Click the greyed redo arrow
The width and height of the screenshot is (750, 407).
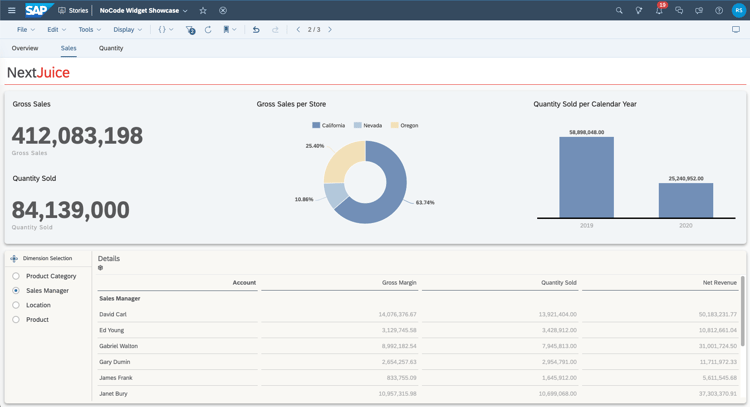click(275, 29)
